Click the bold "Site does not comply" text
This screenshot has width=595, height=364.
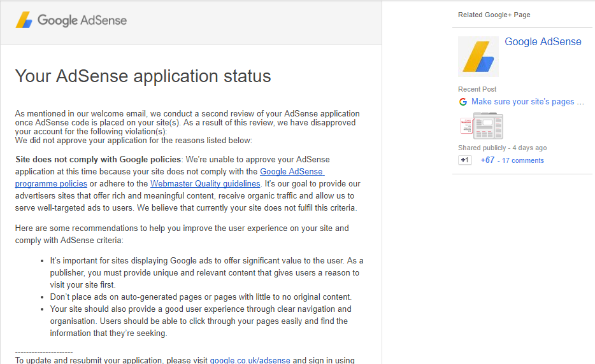(x=98, y=159)
